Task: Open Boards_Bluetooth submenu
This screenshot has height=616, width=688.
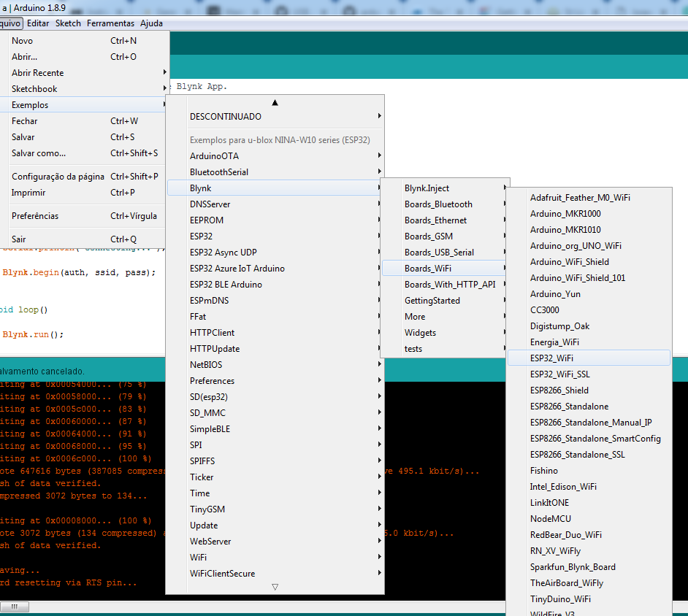Action: click(445, 204)
